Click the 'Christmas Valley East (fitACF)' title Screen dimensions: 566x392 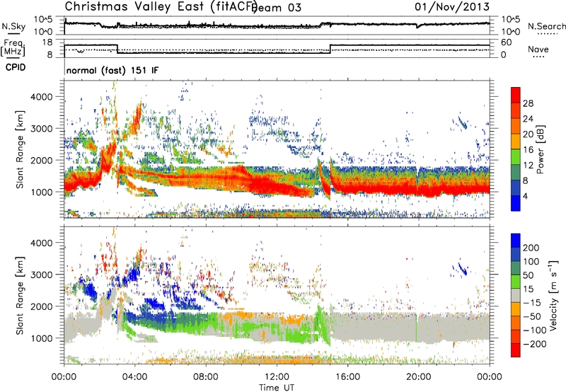[161, 7]
